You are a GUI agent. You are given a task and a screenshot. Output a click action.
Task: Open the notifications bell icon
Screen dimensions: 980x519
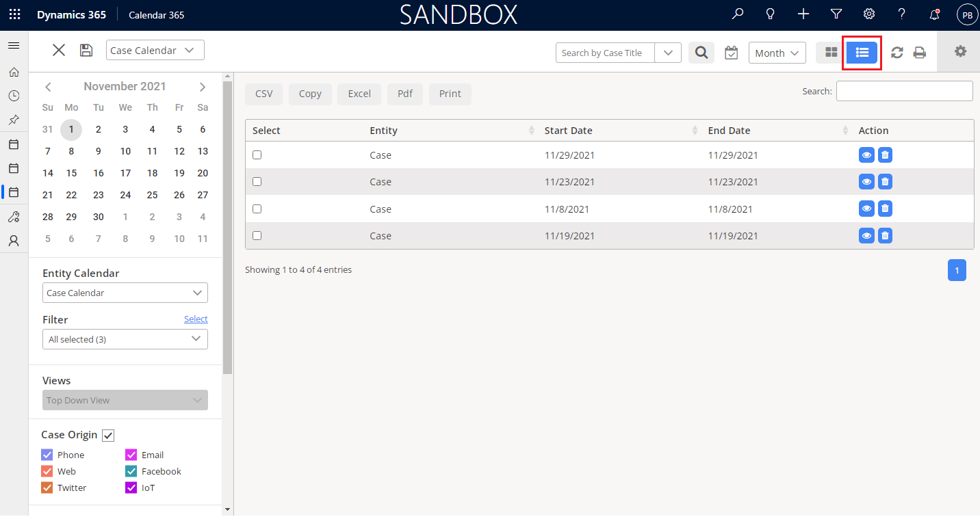934,14
